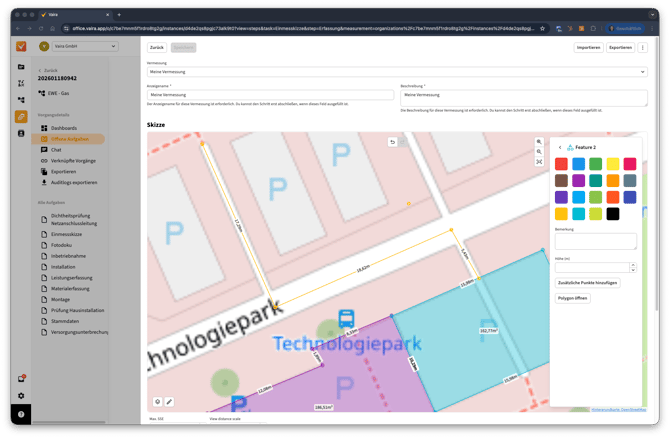The image size is (670, 438).
Task: Go back using Feature 2 panel chevron
Action: (560, 147)
